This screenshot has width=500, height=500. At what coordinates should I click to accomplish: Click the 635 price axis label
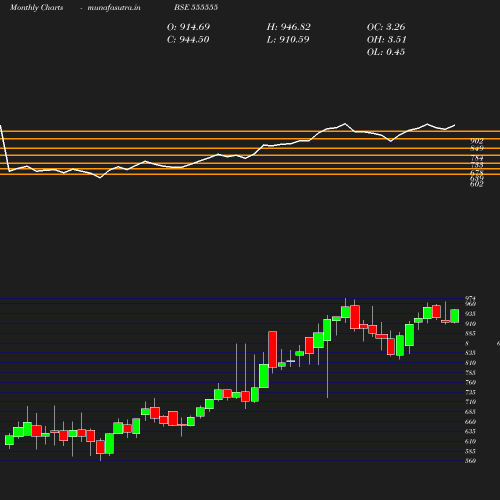[470, 431]
